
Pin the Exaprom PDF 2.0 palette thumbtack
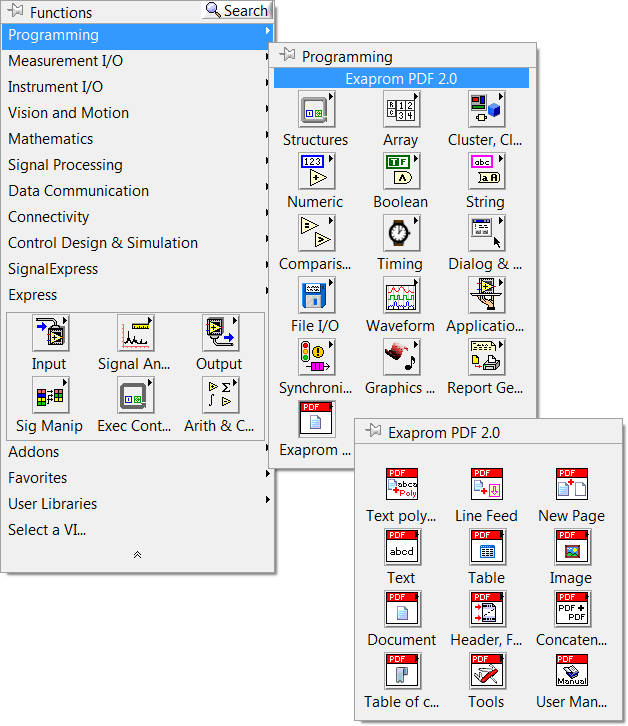(x=373, y=431)
